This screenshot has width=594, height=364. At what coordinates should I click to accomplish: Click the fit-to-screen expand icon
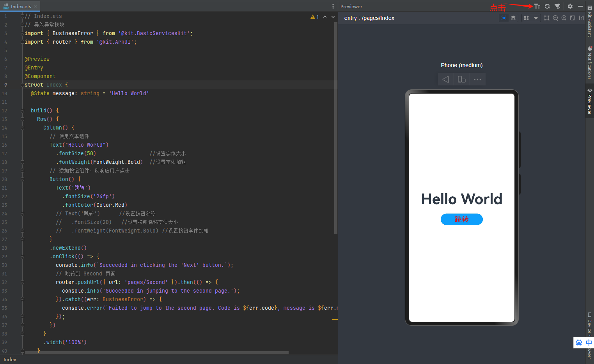573,18
